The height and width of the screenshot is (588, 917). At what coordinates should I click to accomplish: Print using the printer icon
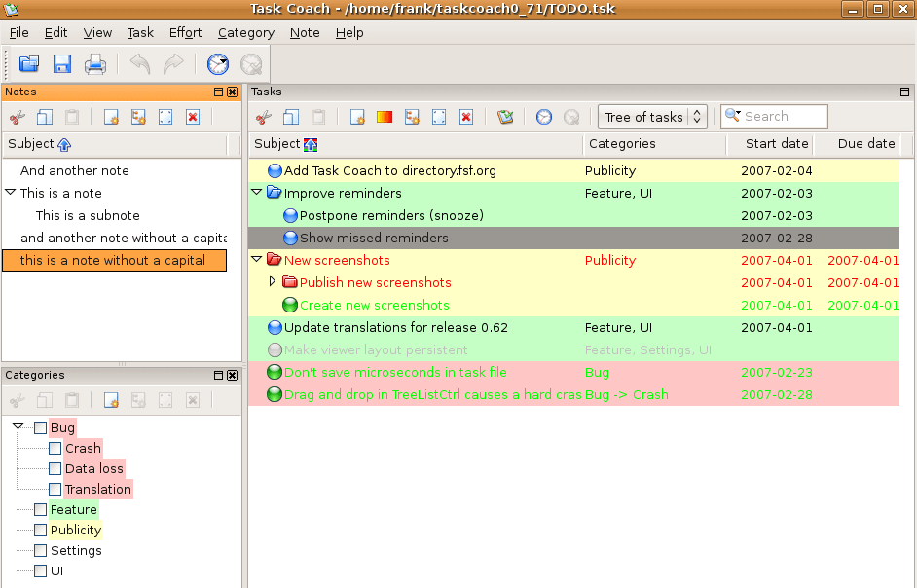(x=94, y=64)
